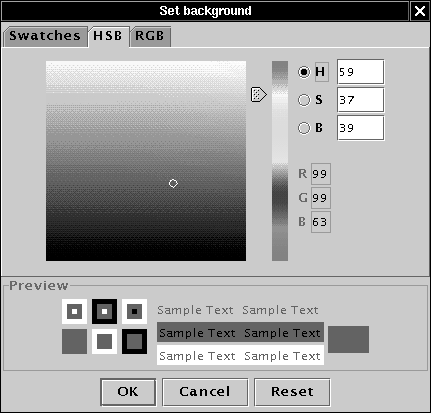This screenshot has height=413, width=431.
Task: Click the saturation field showing 37
Action: coord(360,100)
